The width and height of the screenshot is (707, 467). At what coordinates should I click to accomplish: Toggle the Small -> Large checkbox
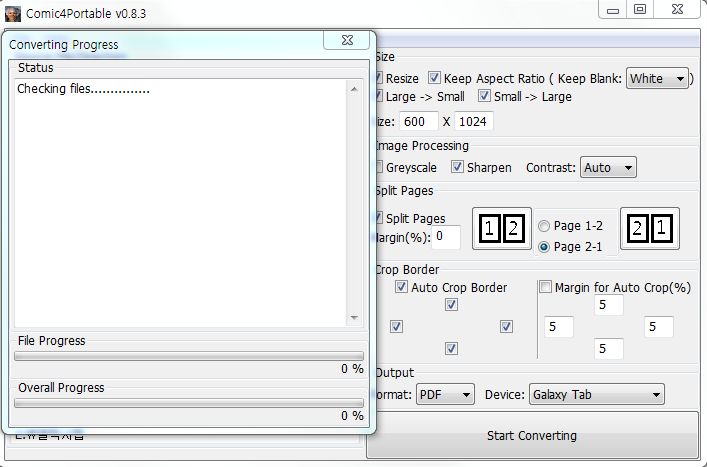pyautogui.click(x=484, y=96)
